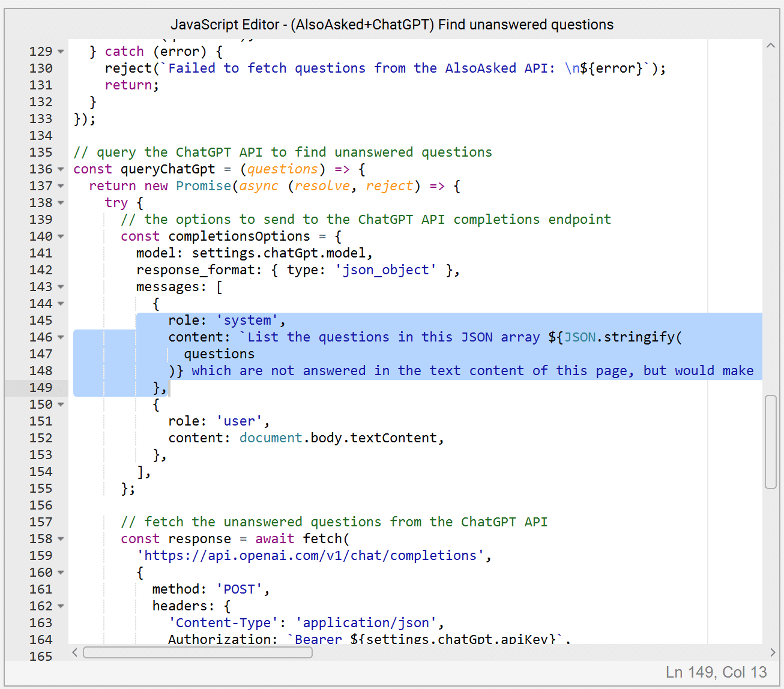Click the horizontal scrollbar right arrow
784x689 pixels.
pos(772,652)
